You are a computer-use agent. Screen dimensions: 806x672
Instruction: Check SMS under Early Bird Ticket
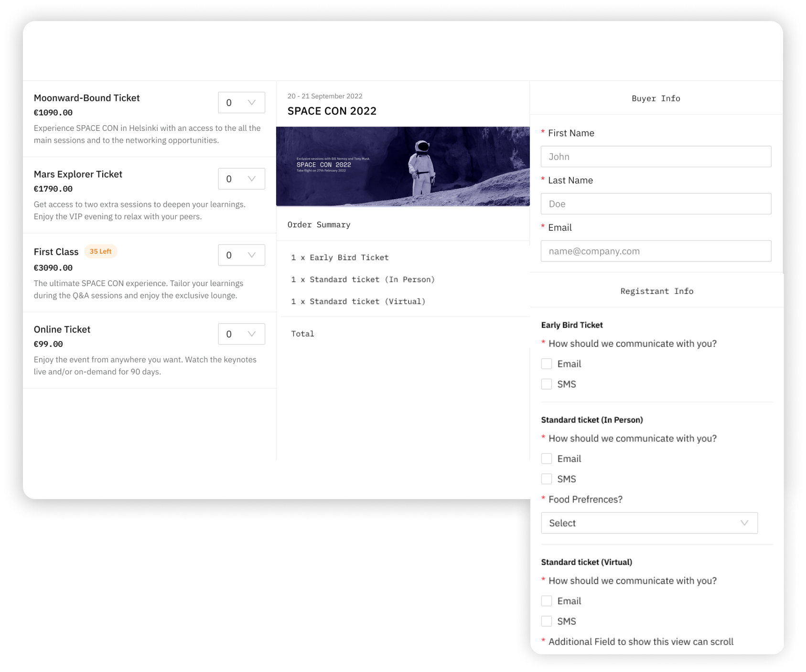[547, 384]
